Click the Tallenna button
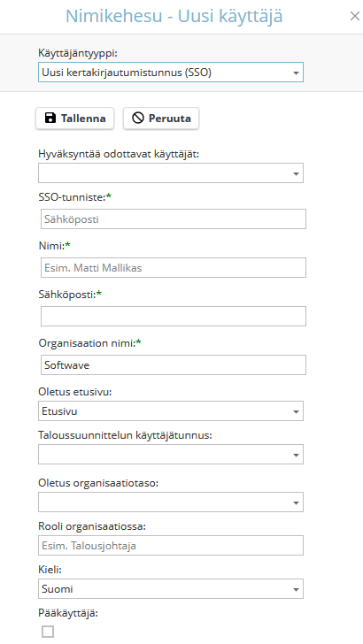 click(x=75, y=119)
